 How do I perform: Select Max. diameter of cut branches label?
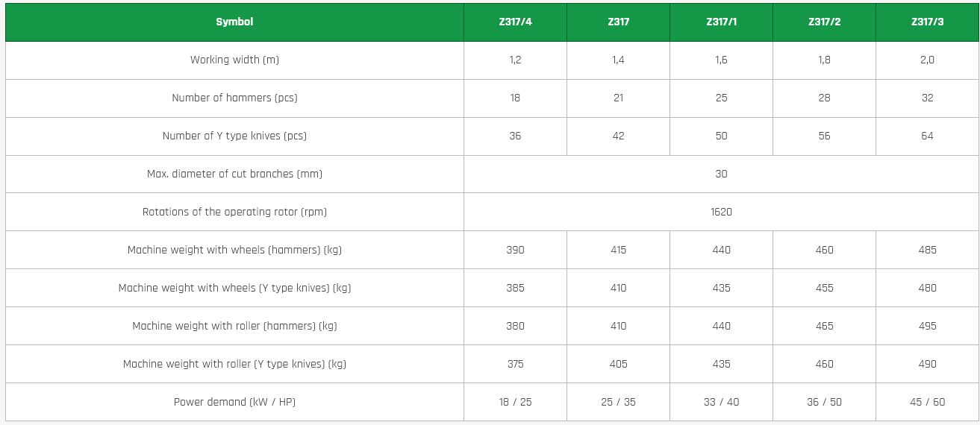(x=234, y=174)
